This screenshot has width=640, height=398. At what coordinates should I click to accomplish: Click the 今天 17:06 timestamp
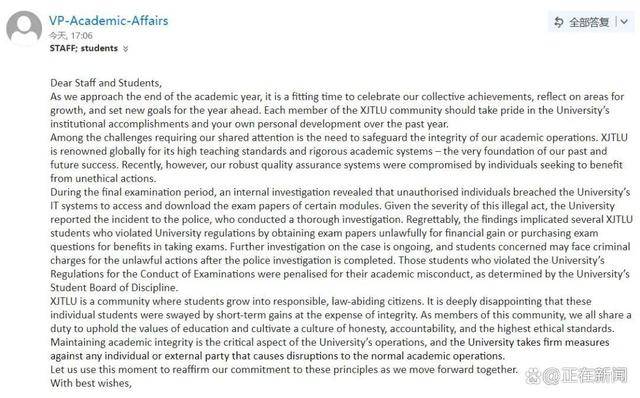[x=71, y=36]
